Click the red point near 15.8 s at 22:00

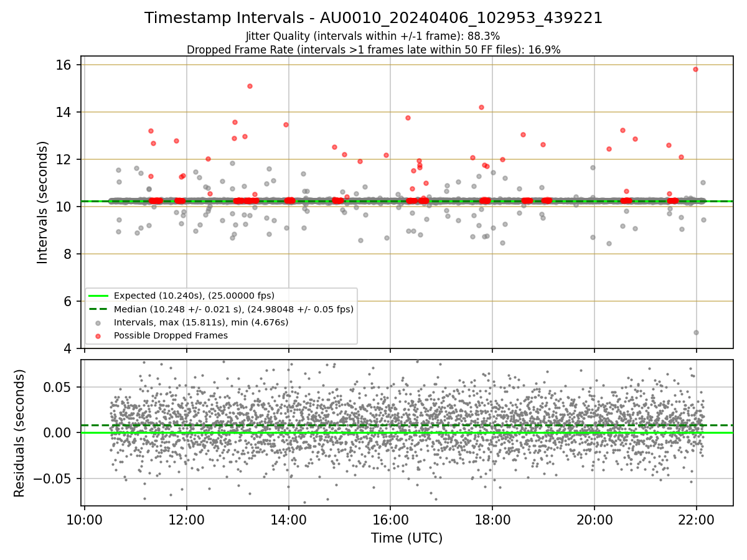[x=695, y=69]
